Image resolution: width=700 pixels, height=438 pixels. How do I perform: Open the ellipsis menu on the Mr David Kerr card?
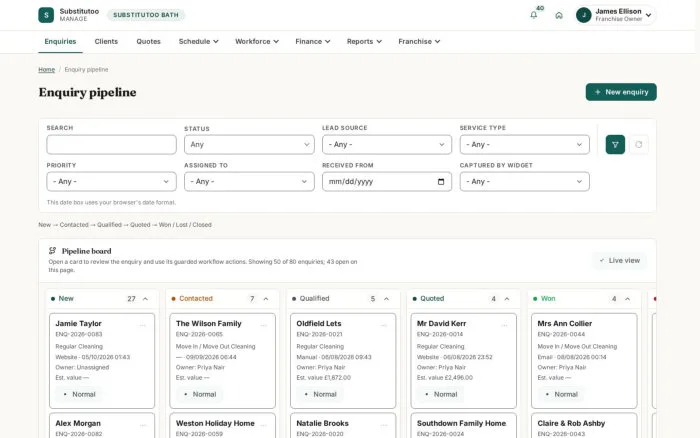(504, 325)
